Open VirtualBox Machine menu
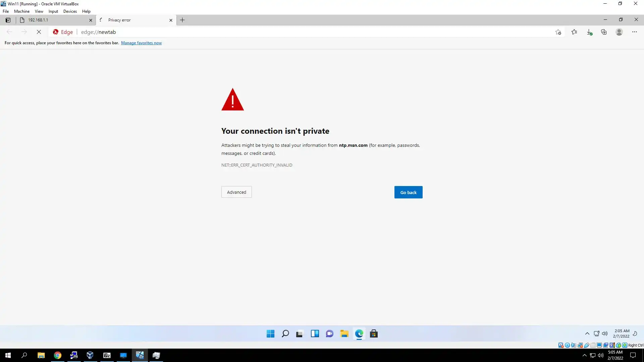This screenshot has height=362, width=644. [21, 11]
